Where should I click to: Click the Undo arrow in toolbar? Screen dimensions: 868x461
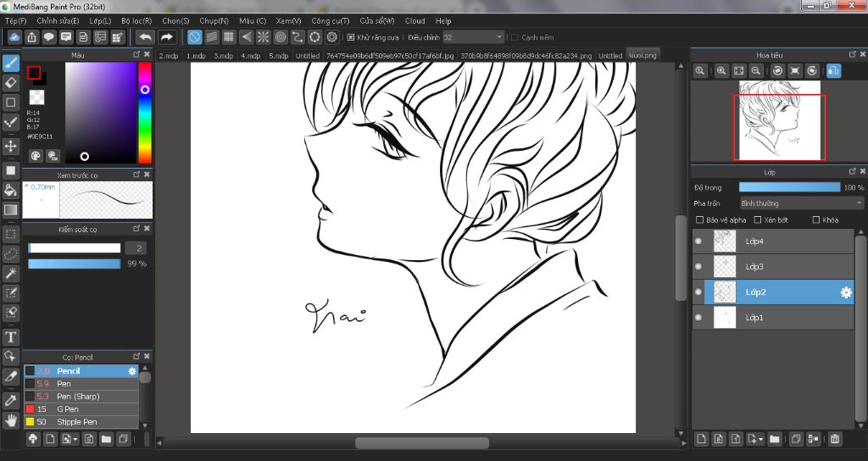(x=146, y=37)
